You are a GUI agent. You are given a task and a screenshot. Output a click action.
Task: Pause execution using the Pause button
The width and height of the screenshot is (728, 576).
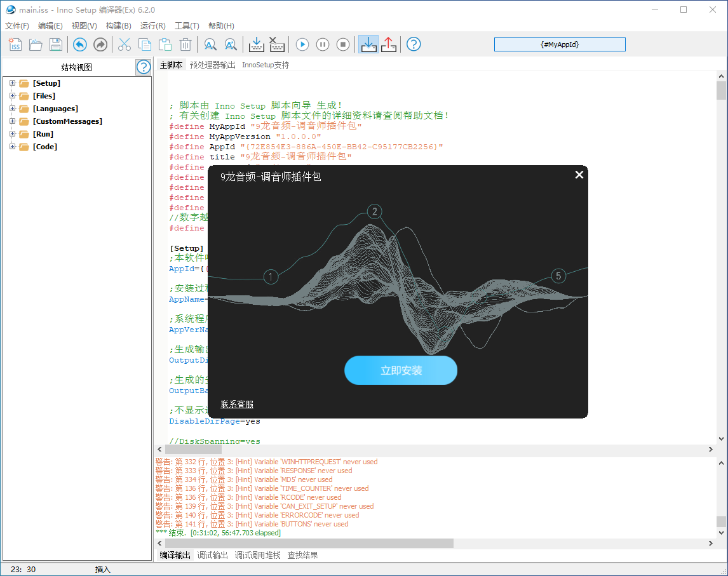(323, 44)
